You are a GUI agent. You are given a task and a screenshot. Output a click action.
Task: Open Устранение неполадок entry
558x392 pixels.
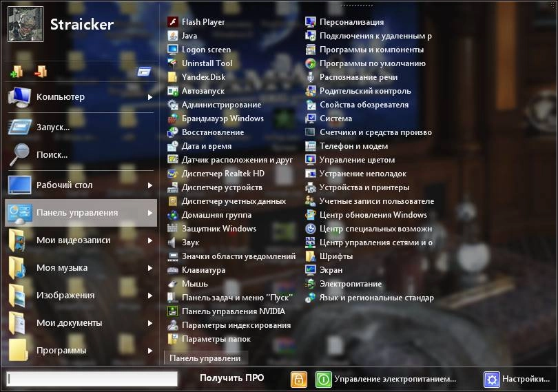pos(356,174)
